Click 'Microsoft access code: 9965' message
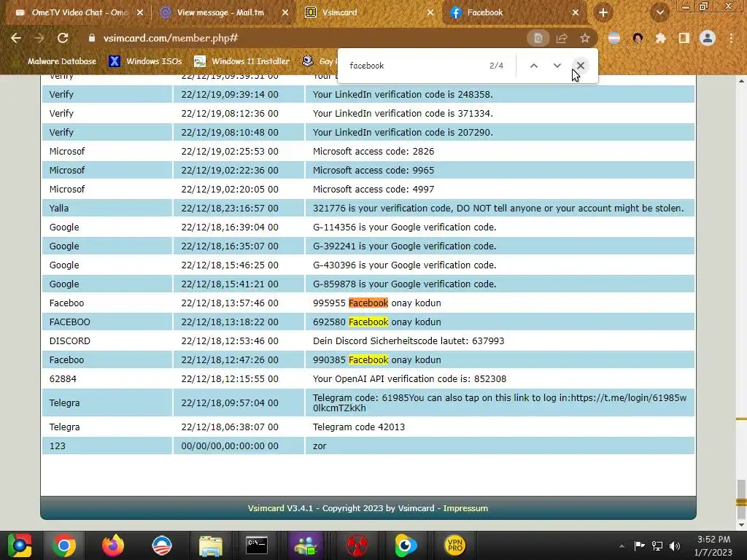 [x=373, y=171]
